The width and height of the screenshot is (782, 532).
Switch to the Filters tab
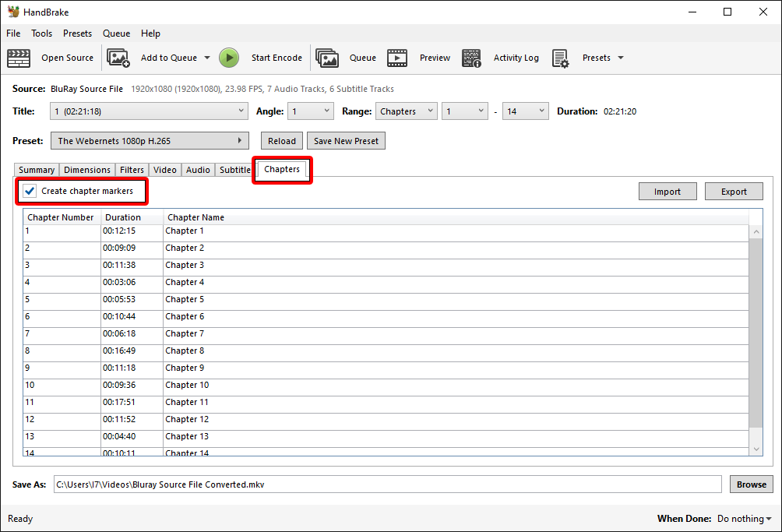132,170
